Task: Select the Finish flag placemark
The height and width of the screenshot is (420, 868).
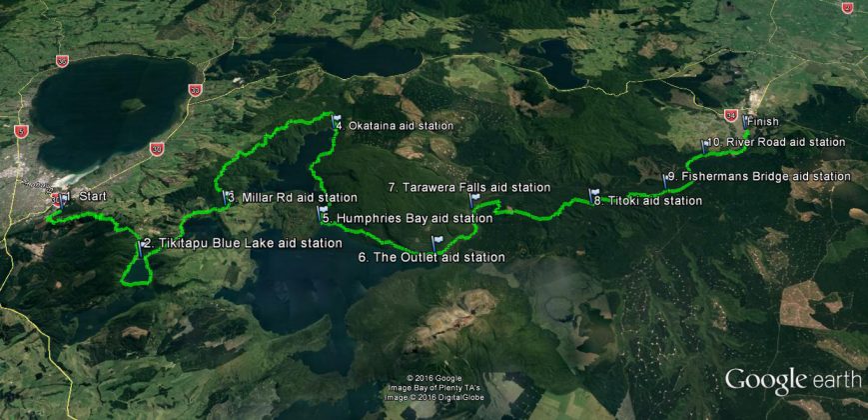Action: (745, 122)
